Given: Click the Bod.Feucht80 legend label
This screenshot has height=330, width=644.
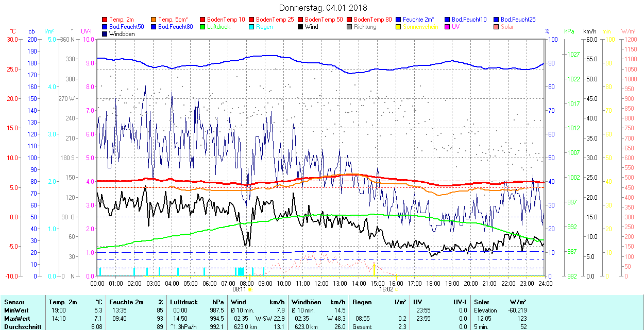Looking at the screenshot, I should click(x=175, y=27).
